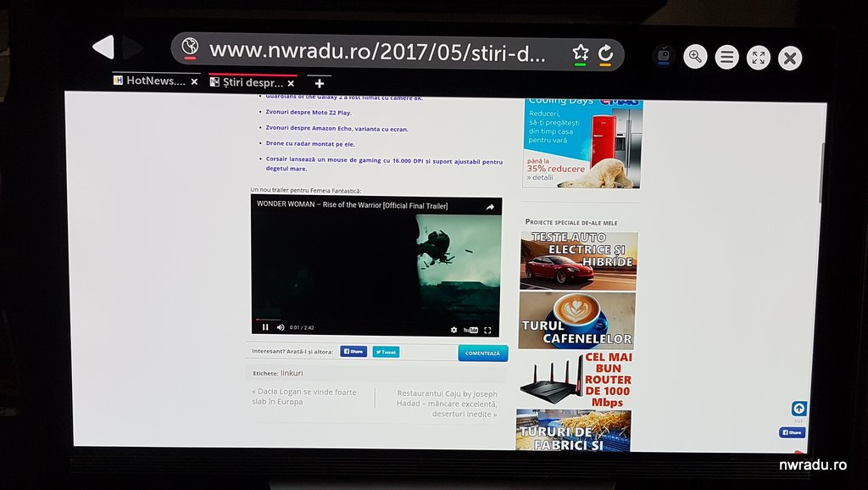Click the page vertical scrollbar
This screenshot has height=490, width=868.
pos(821,173)
